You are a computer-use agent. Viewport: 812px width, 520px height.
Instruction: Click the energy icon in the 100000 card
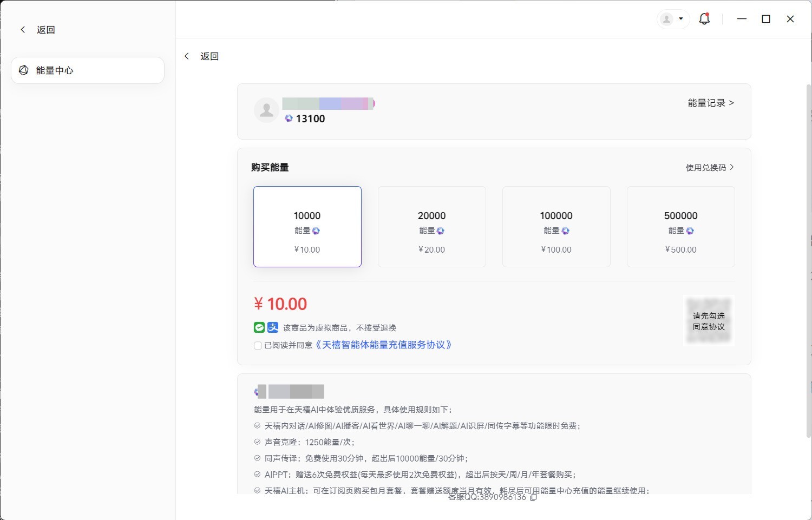coord(565,231)
